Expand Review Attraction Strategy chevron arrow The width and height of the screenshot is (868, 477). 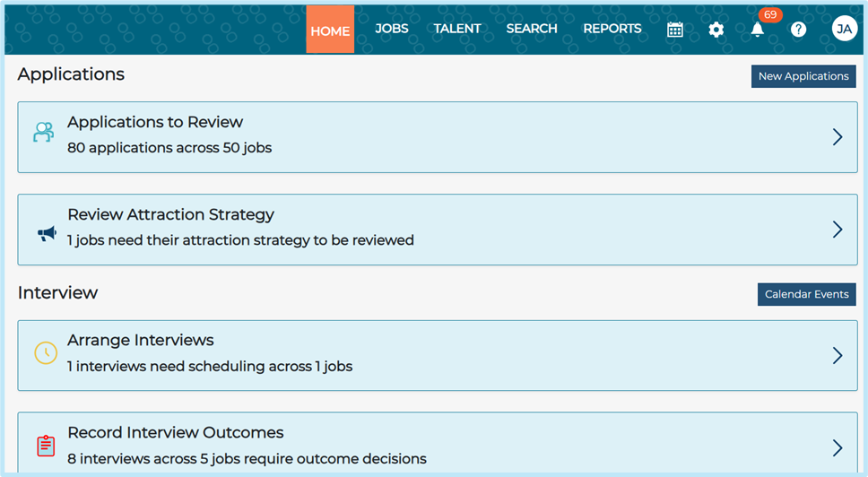tap(838, 230)
